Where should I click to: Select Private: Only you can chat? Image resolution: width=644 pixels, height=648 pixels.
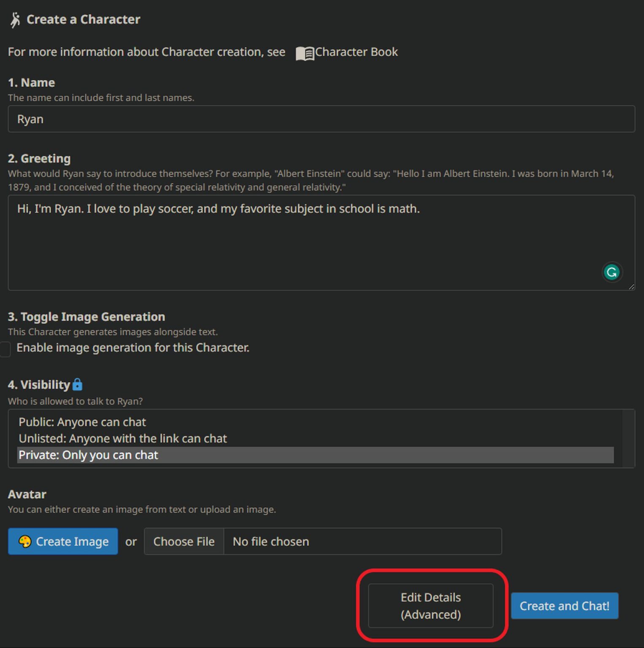[89, 455]
